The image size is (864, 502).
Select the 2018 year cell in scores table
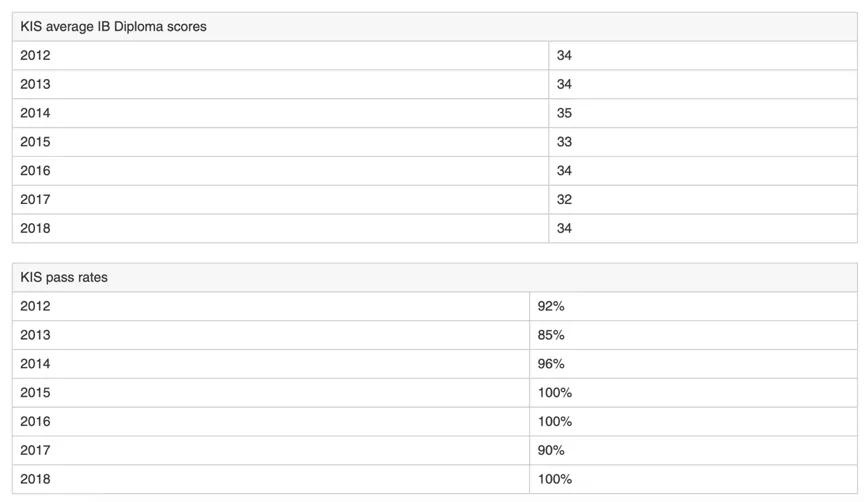(280, 228)
